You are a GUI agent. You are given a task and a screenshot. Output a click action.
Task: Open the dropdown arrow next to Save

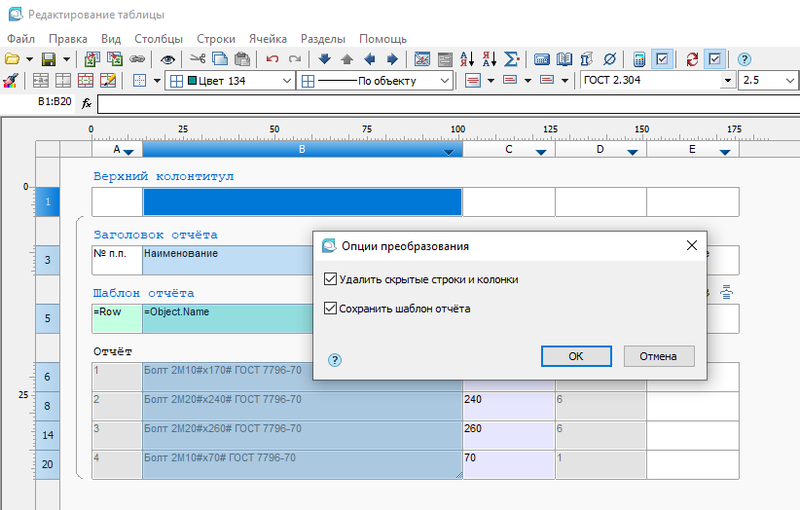tap(66, 59)
